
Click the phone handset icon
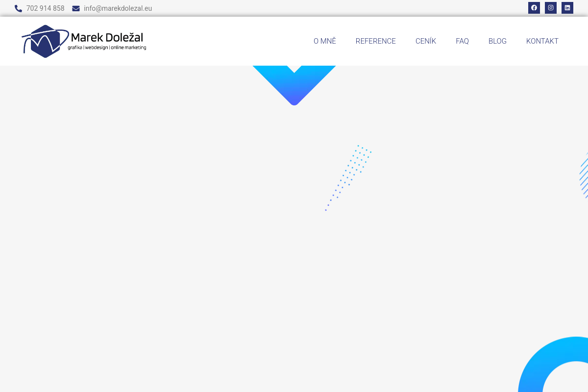(19, 8)
